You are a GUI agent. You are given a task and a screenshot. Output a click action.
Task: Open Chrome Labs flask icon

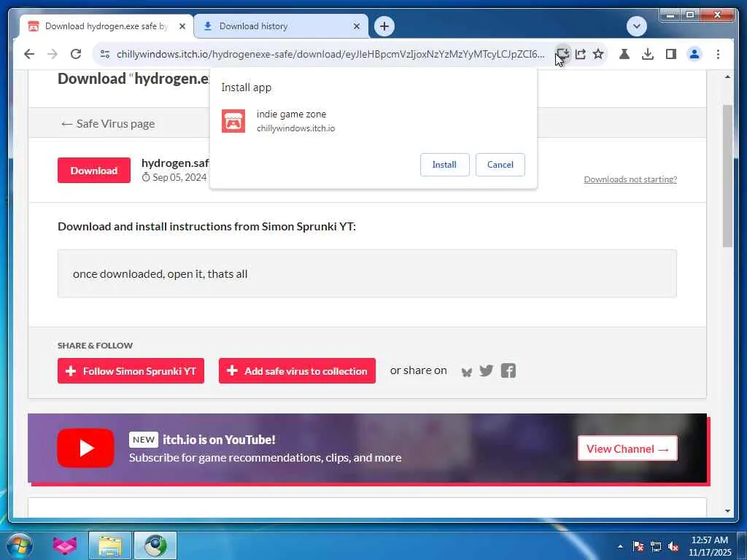(x=624, y=54)
